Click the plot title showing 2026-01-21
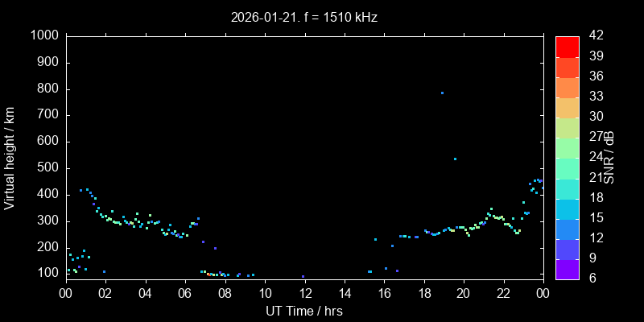 pyautogui.click(x=304, y=16)
